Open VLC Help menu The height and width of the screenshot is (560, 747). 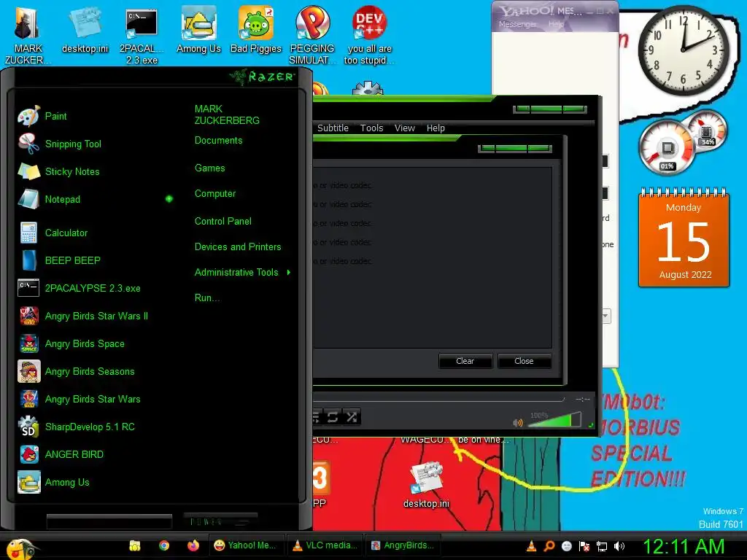pos(436,128)
